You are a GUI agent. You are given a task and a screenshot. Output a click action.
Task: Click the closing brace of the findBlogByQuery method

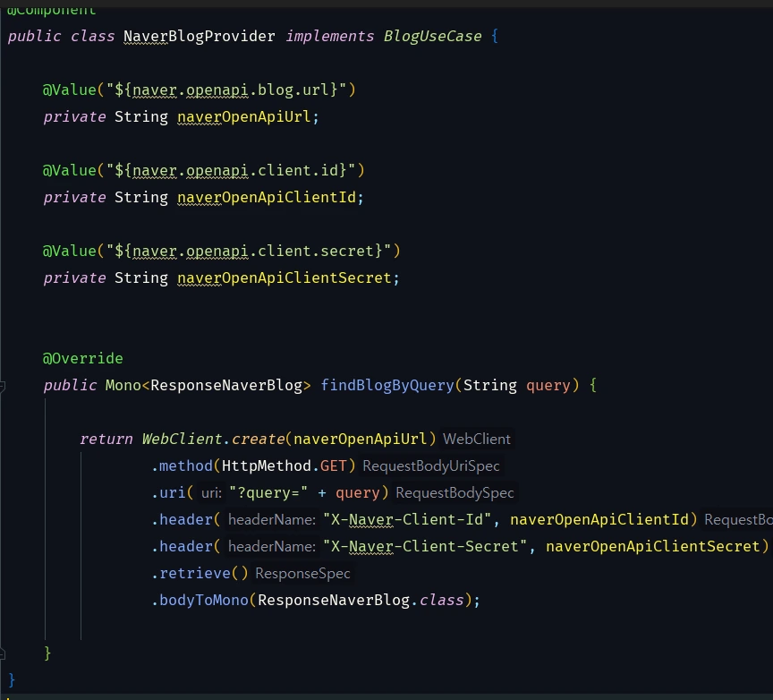point(47,653)
